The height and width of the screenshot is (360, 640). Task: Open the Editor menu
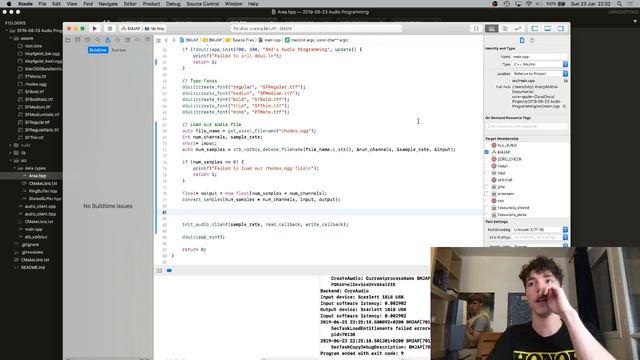[x=130, y=4]
